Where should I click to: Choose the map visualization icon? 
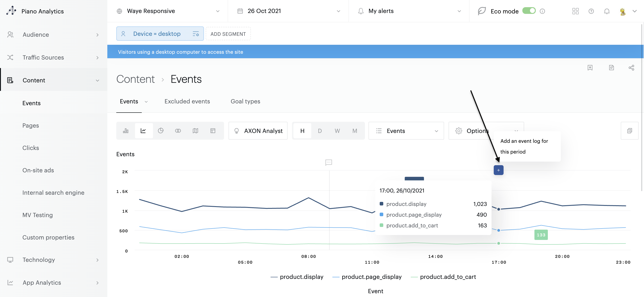(195, 131)
